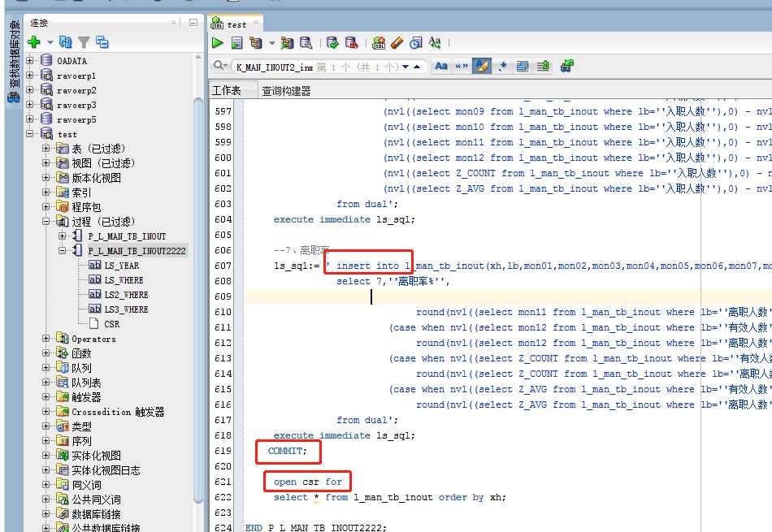Click the Run Script icon
The width and height of the screenshot is (772, 532).
(236, 43)
